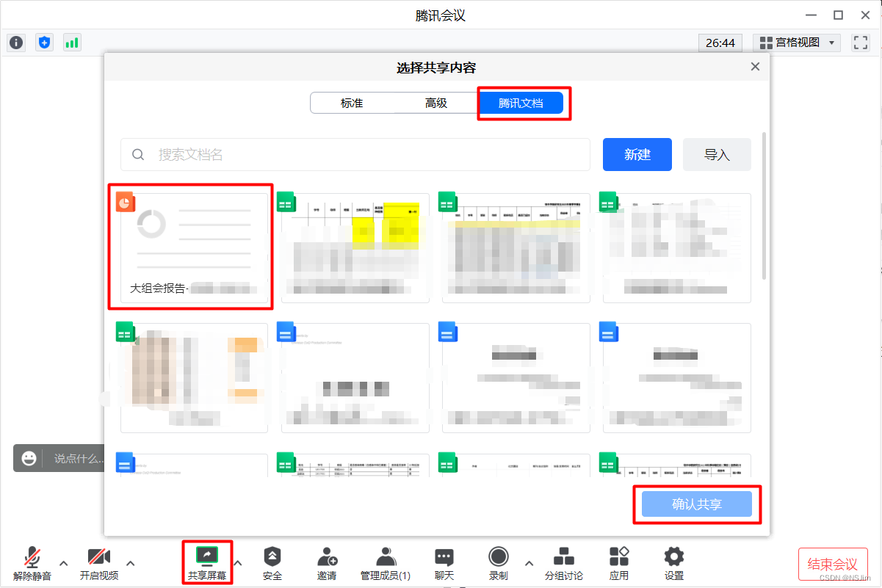Click 确认共享 to confirm sharing
The height and width of the screenshot is (588, 882).
click(x=697, y=504)
